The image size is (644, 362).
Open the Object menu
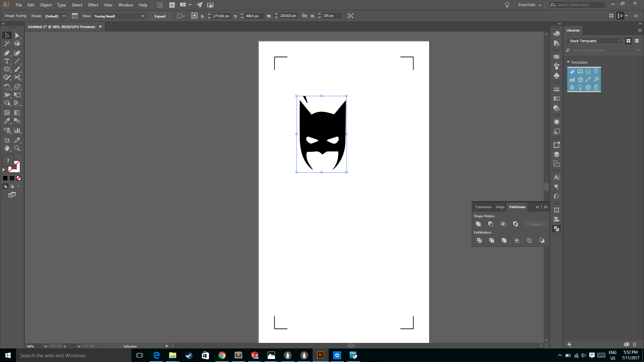[46, 5]
